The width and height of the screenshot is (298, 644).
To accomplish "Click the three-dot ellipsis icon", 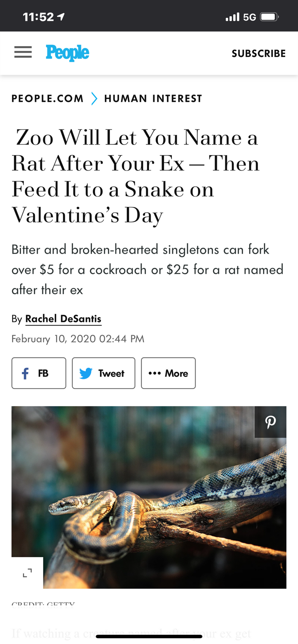I will 154,373.
